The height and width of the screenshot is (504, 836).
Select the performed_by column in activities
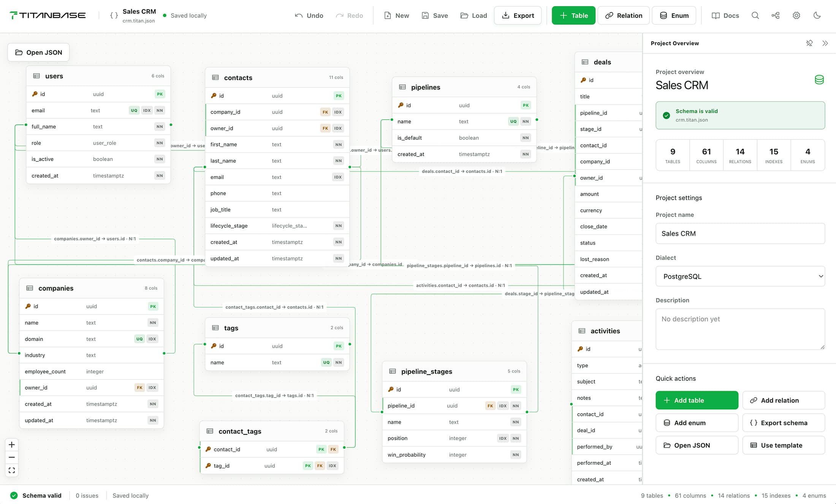[607, 447]
